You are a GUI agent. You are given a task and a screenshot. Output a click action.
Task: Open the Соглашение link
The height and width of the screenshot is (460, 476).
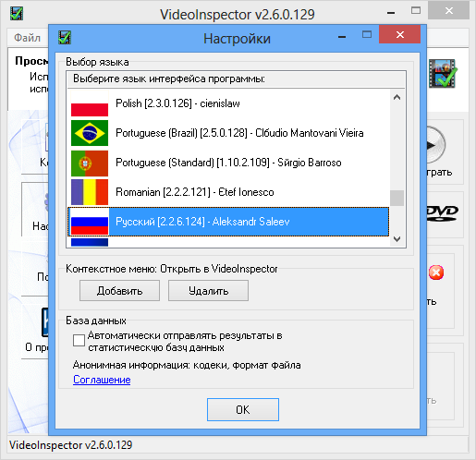[102, 380]
